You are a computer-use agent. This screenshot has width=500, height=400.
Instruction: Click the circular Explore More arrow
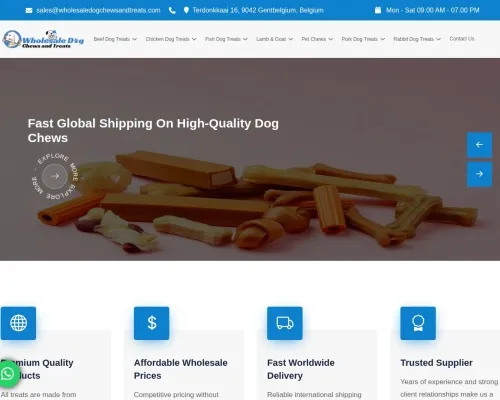(55, 176)
